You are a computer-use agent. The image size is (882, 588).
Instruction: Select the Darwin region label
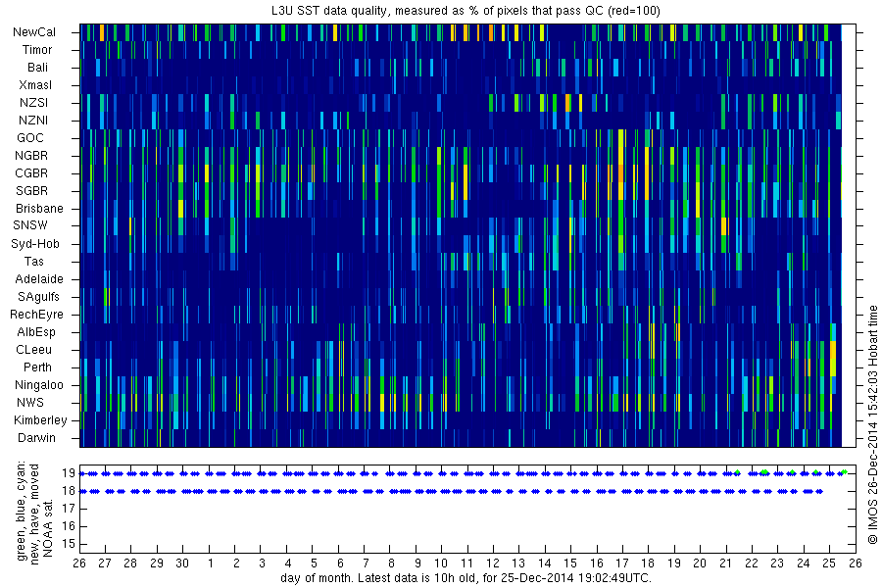click(36, 438)
